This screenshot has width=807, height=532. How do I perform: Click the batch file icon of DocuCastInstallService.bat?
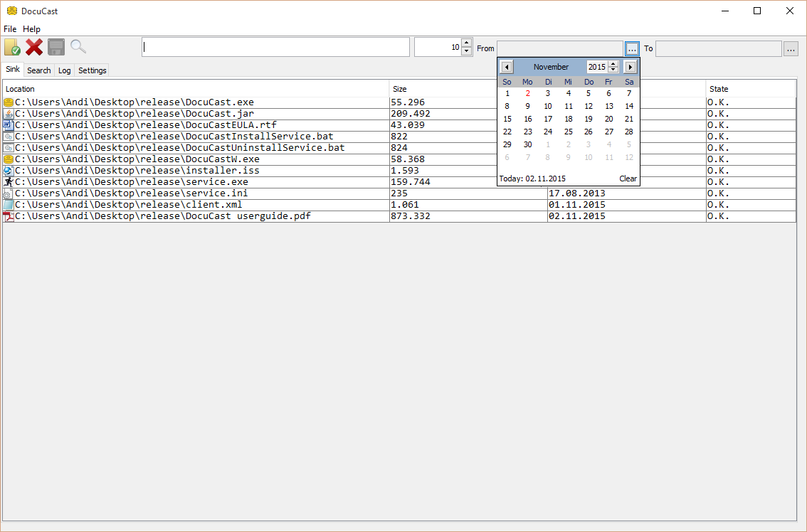click(9, 137)
